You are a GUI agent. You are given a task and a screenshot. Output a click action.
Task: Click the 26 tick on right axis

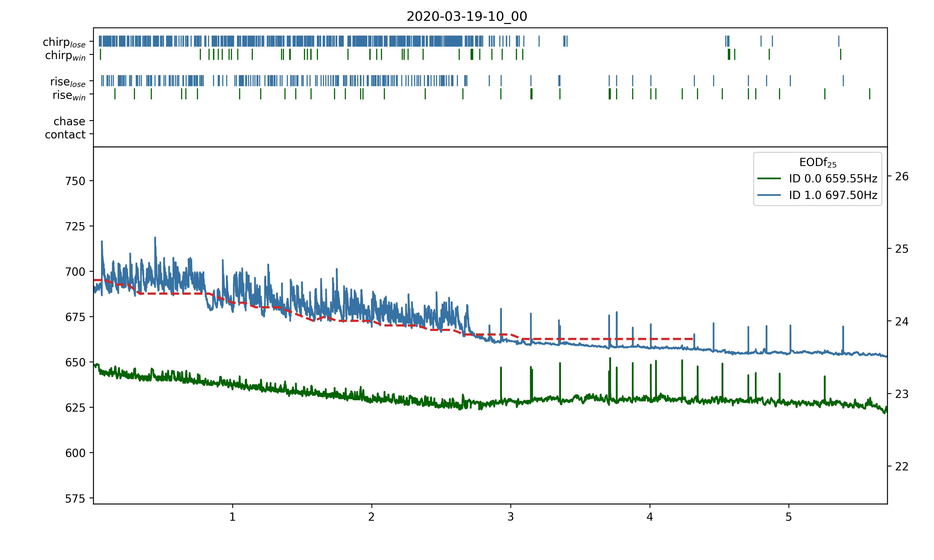coord(902,176)
